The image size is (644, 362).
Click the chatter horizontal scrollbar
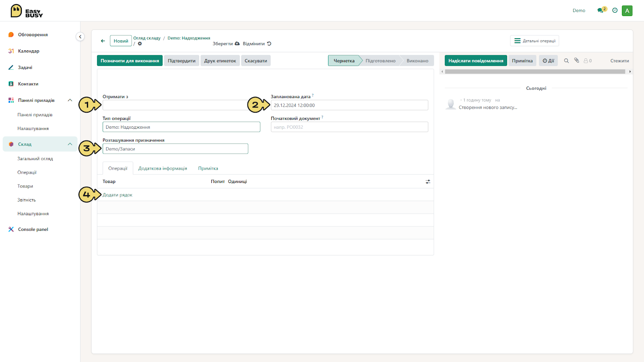coord(535,72)
